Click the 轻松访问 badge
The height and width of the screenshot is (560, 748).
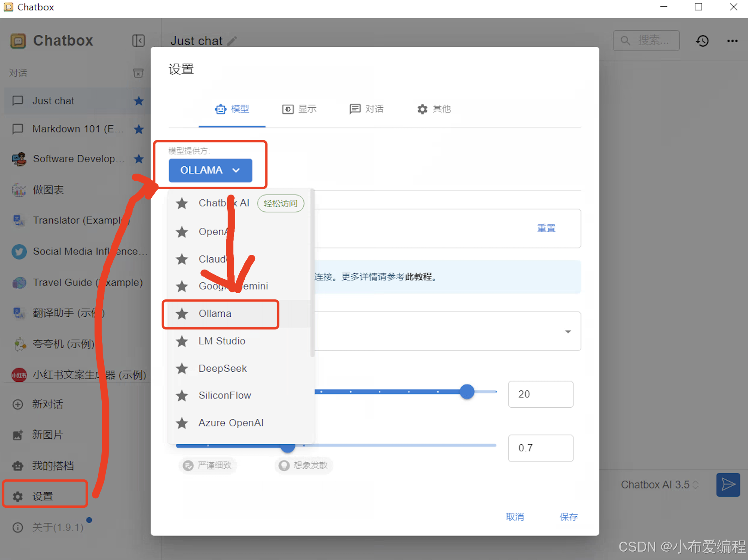tap(281, 203)
